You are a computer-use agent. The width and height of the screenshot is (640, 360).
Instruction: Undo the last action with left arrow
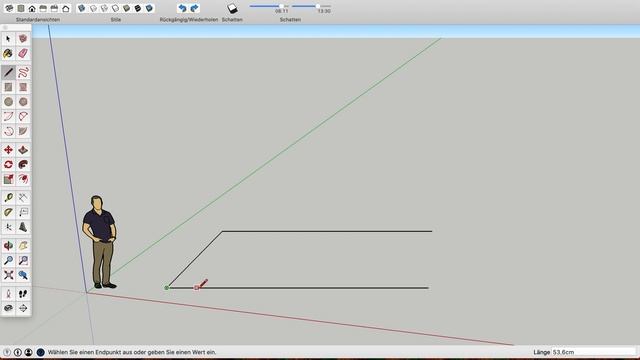tap(183, 8)
